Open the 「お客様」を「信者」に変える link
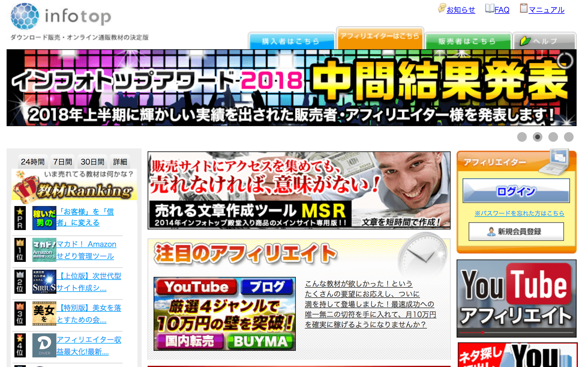588x367 pixels. pyautogui.click(x=85, y=217)
